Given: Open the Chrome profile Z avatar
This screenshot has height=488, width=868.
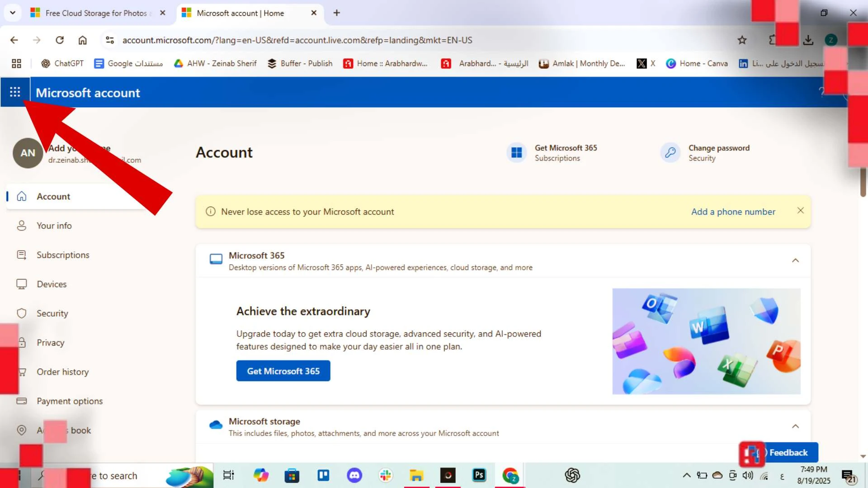Looking at the screenshot, I should click(831, 40).
